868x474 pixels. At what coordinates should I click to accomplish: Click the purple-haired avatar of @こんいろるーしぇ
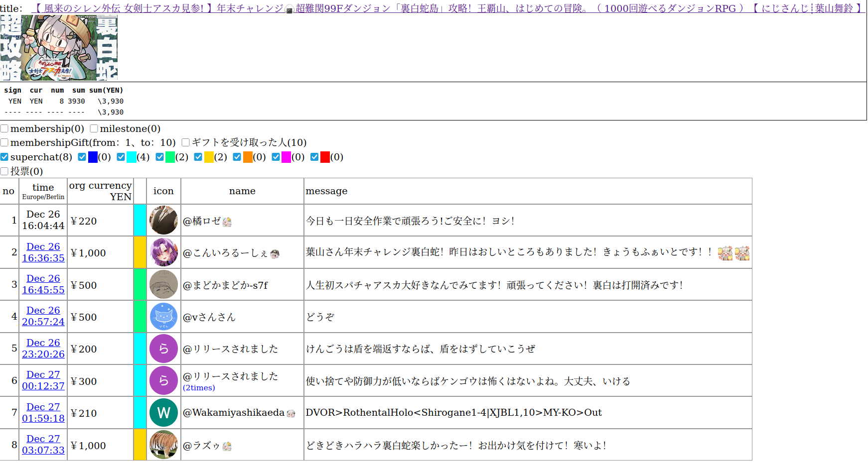click(163, 252)
